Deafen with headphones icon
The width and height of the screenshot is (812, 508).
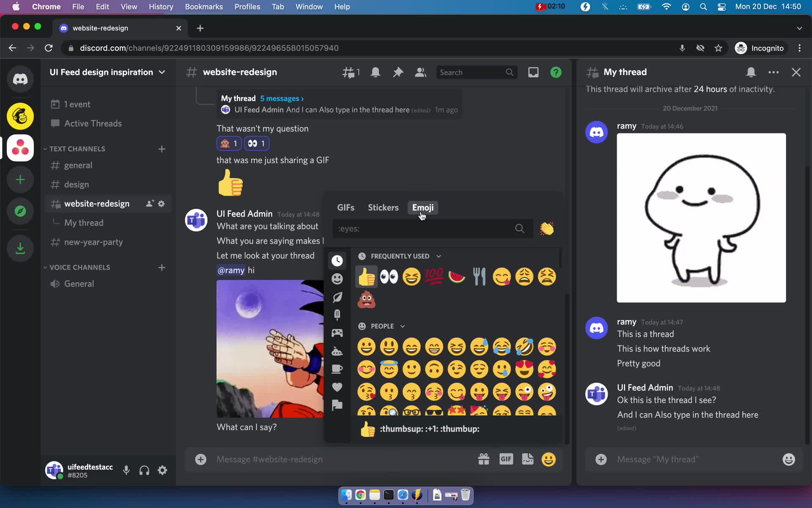144,470
